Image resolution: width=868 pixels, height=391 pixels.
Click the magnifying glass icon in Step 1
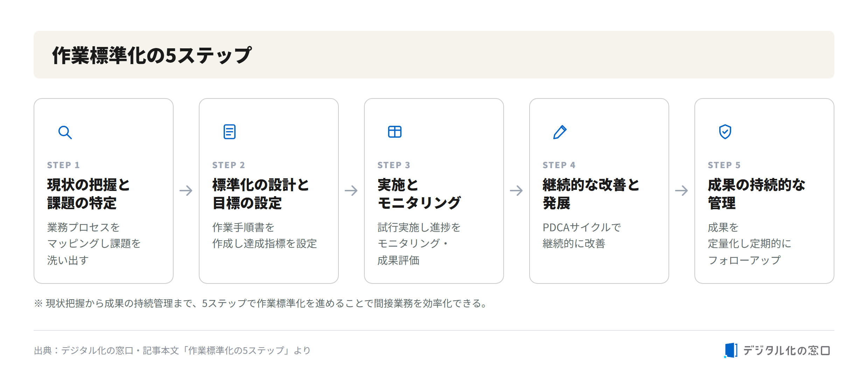pyautogui.click(x=65, y=132)
